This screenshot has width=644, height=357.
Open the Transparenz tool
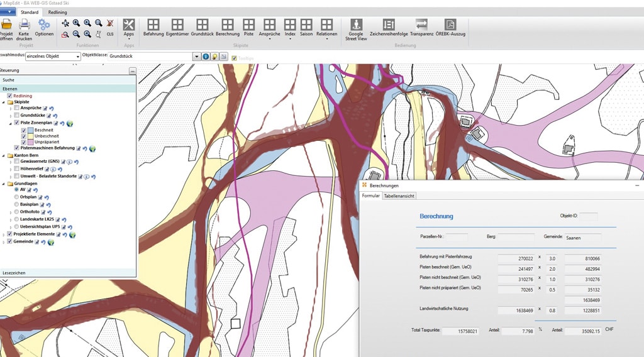[421, 25]
